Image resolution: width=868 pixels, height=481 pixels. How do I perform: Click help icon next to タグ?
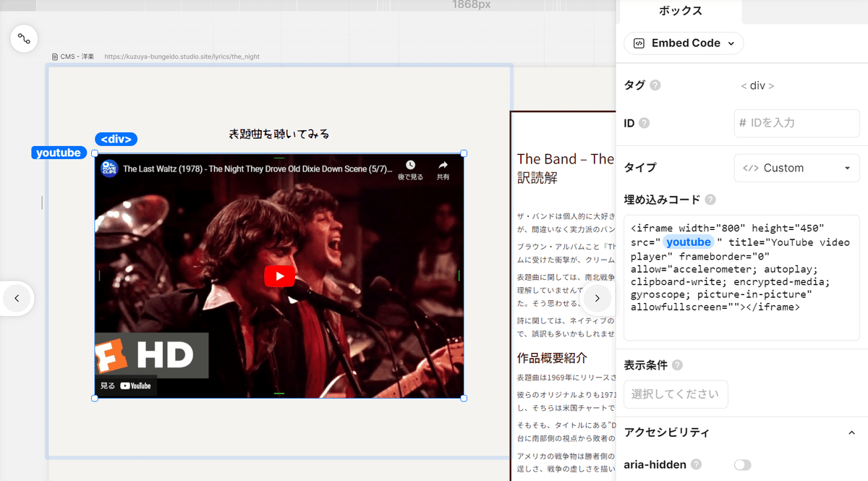(x=655, y=85)
